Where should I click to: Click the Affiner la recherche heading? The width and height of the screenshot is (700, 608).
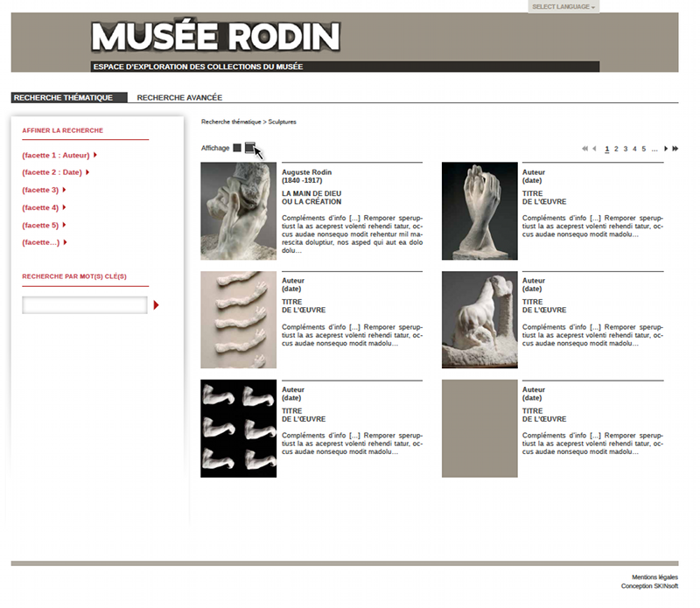pos(62,130)
